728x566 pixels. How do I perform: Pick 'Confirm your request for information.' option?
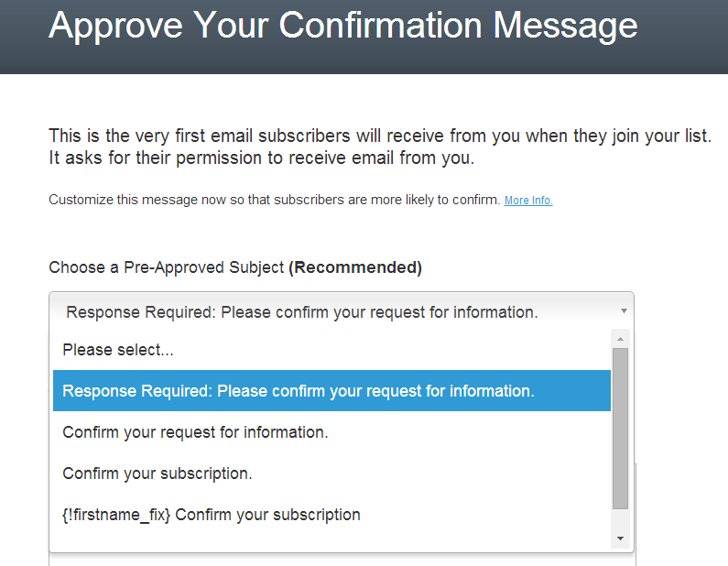(195, 432)
